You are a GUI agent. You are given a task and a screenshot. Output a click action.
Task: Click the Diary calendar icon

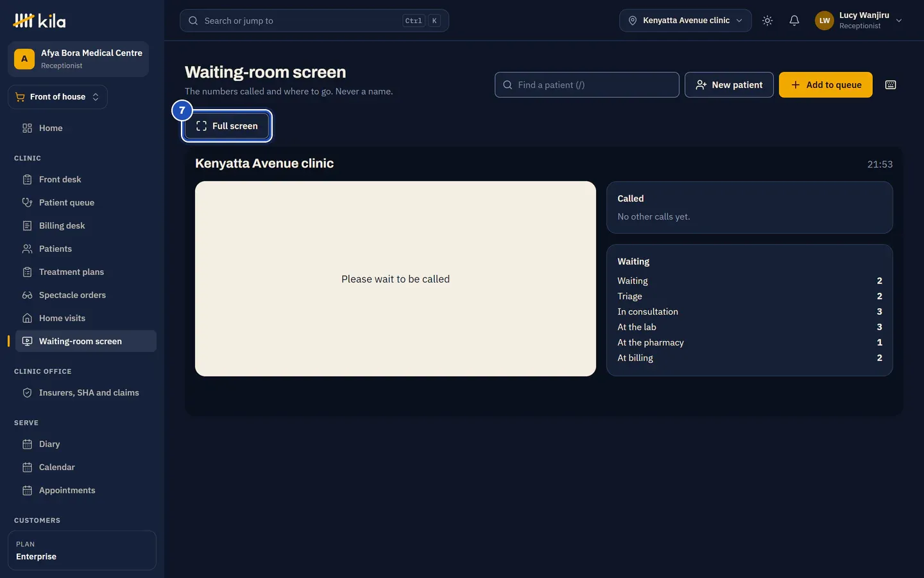27,444
